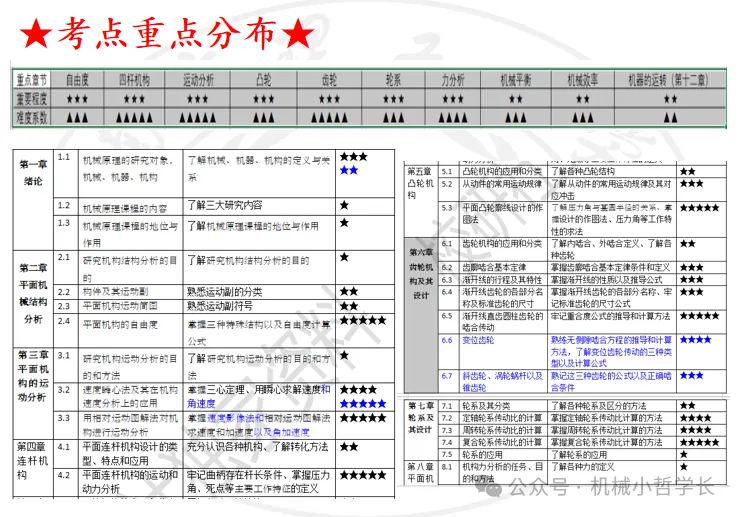Select the 机械效率 column header
Screen dimensions: 739x517
[x=583, y=80]
